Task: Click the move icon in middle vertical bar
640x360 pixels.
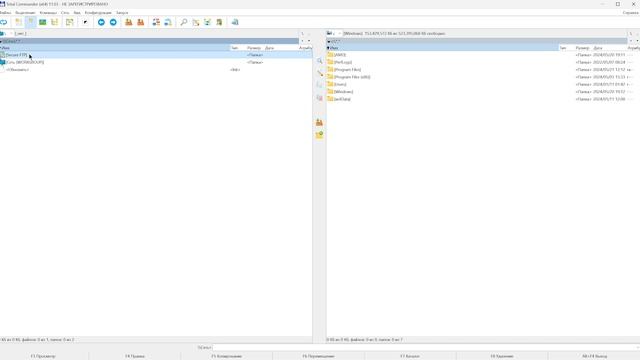Action: 320,98
